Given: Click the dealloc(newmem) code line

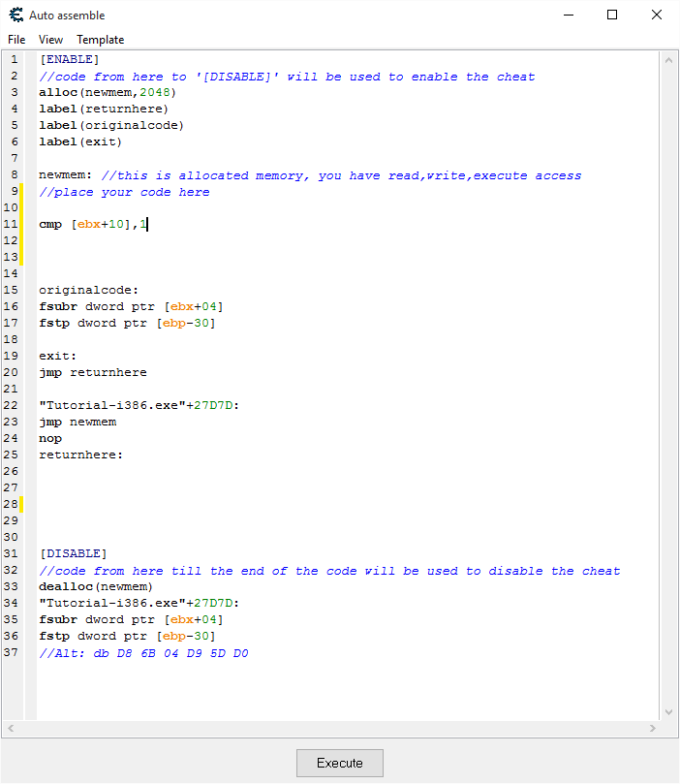Looking at the screenshot, I should (x=95, y=587).
